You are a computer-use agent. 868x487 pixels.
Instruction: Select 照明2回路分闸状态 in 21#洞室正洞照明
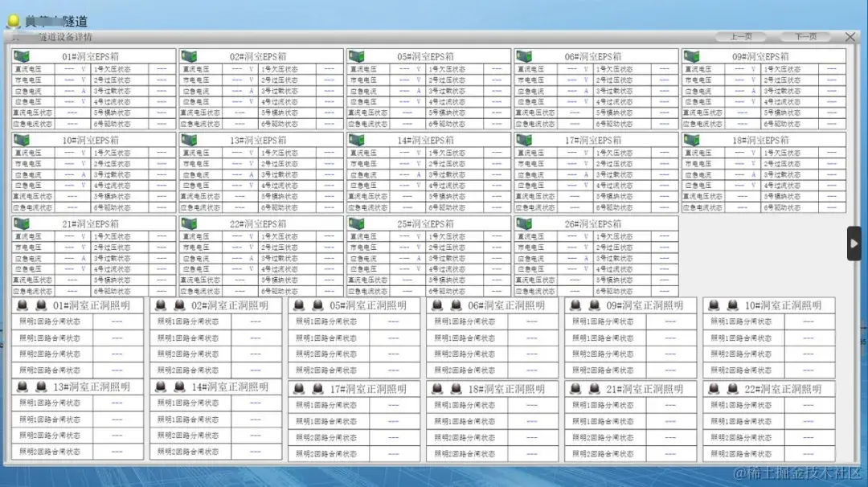(603, 438)
